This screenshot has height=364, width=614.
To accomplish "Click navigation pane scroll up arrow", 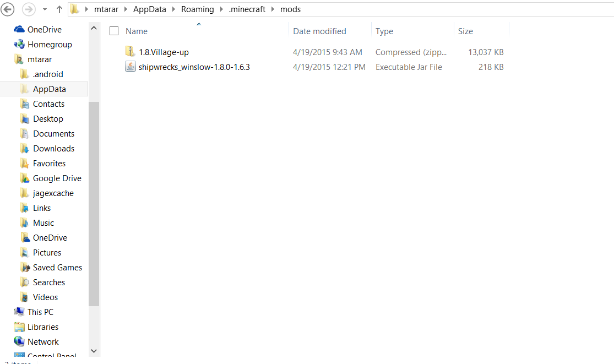I will click(x=94, y=28).
